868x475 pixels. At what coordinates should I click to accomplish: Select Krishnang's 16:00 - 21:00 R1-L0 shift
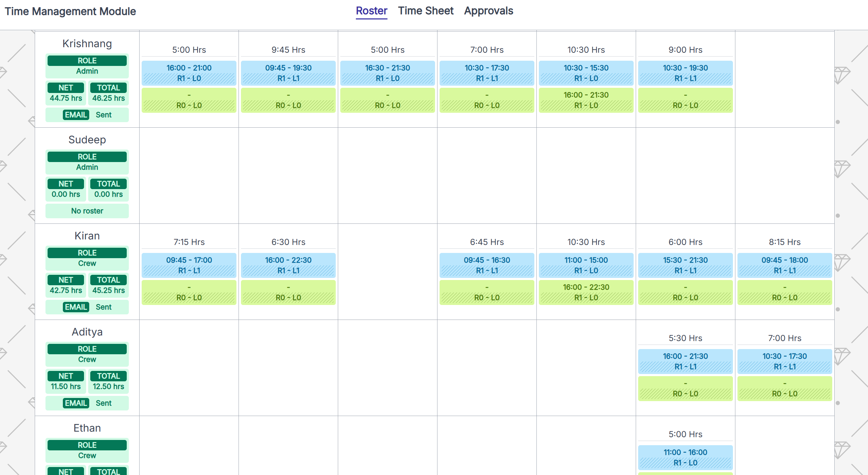pos(189,73)
